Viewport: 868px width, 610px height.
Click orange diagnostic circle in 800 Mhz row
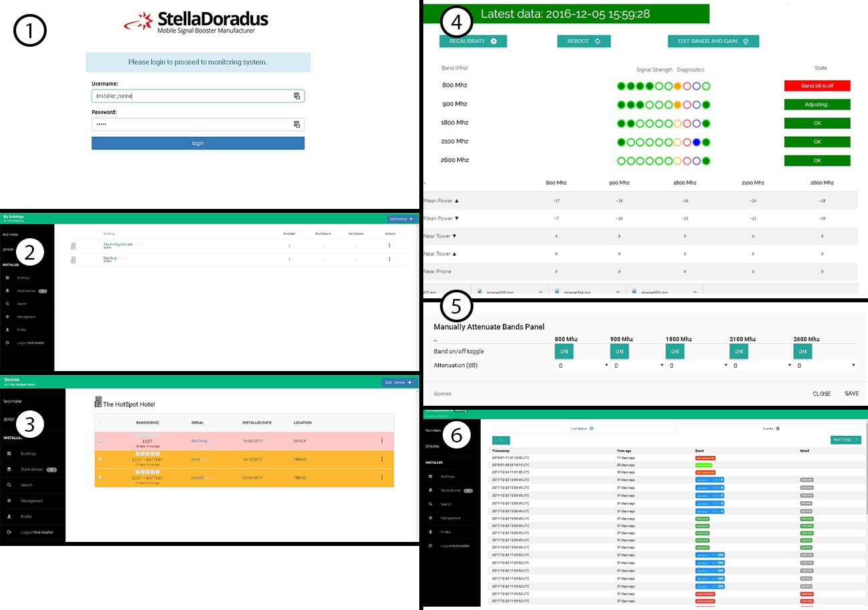click(x=678, y=86)
